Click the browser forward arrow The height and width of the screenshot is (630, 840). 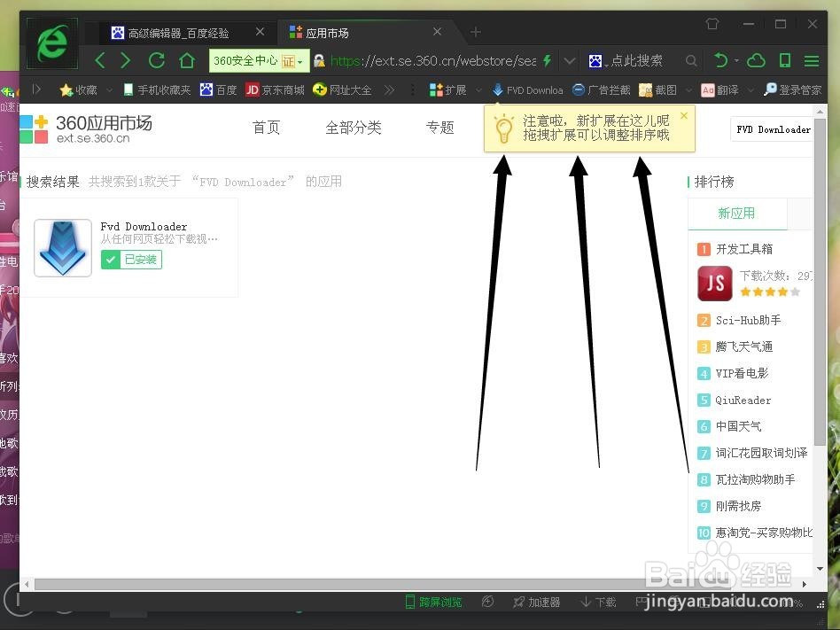126,60
